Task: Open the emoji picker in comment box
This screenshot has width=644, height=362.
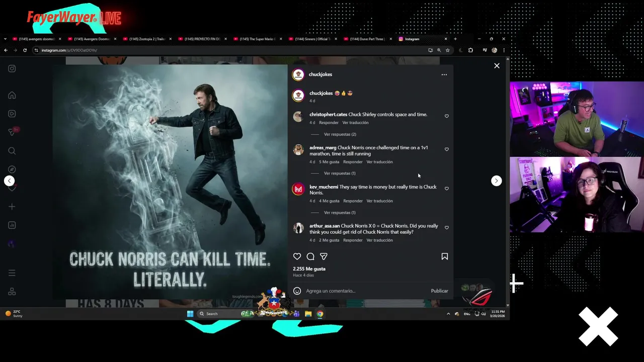Action: click(297, 291)
